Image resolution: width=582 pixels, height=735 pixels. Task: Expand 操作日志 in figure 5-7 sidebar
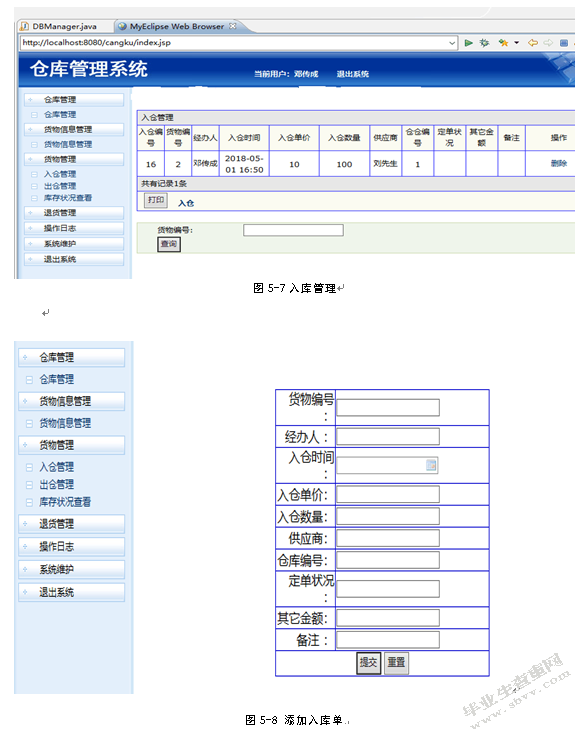point(74,228)
